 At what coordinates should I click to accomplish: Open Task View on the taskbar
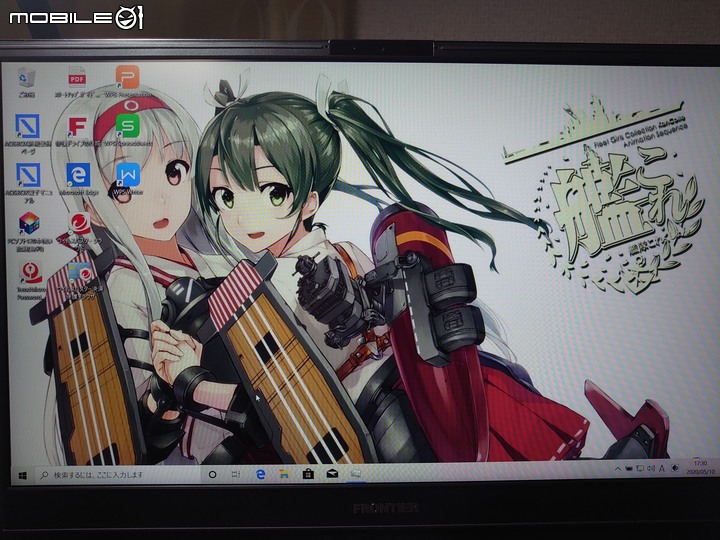tap(236, 474)
